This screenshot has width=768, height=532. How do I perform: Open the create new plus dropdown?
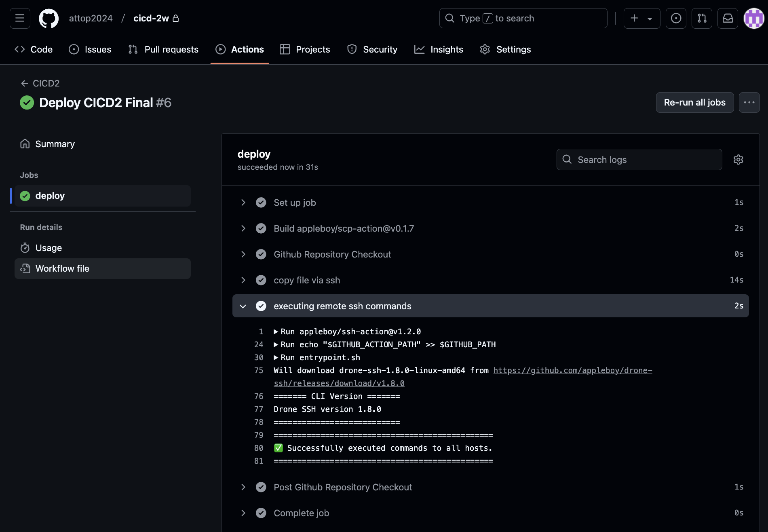642,18
